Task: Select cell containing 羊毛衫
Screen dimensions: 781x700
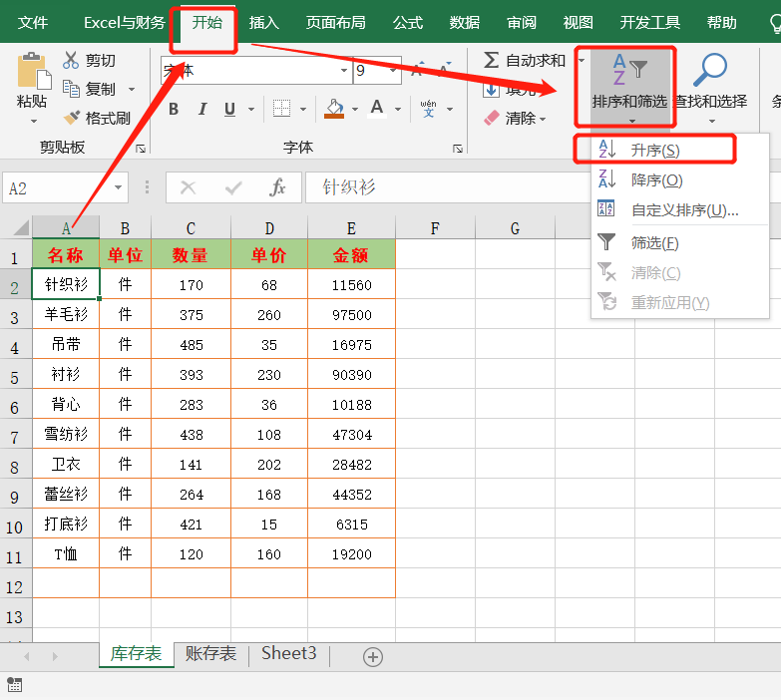Action: pyautogui.click(x=66, y=314)
